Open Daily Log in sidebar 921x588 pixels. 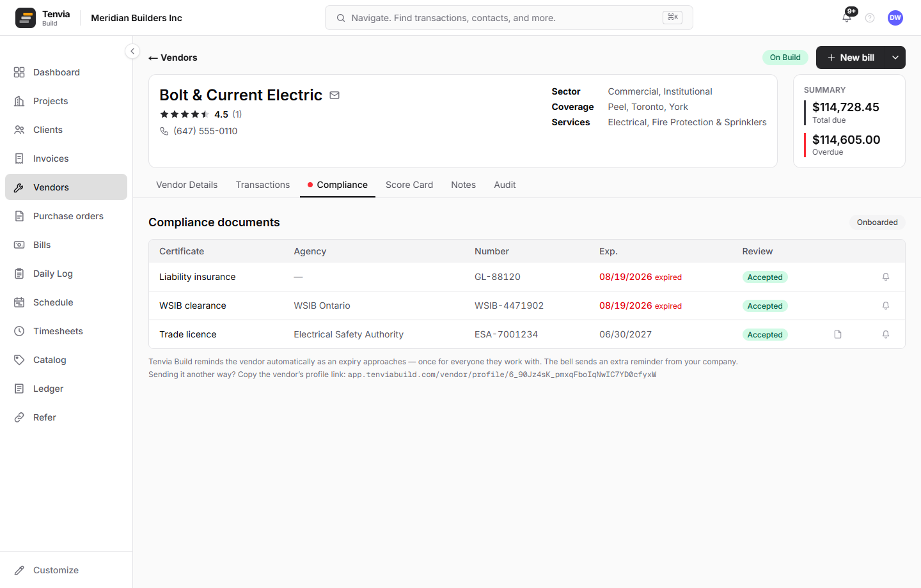[66, 274]
